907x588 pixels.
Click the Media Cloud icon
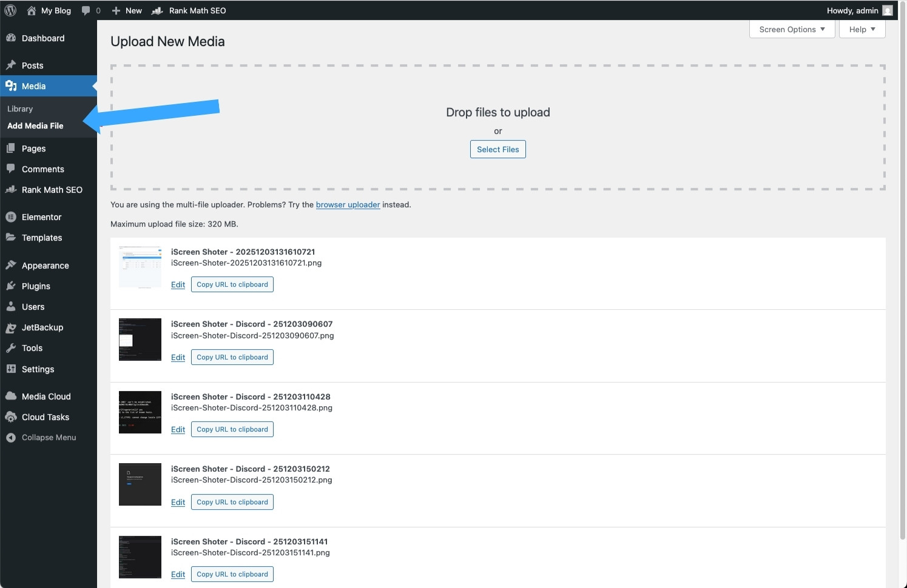[x=11, y=396]
